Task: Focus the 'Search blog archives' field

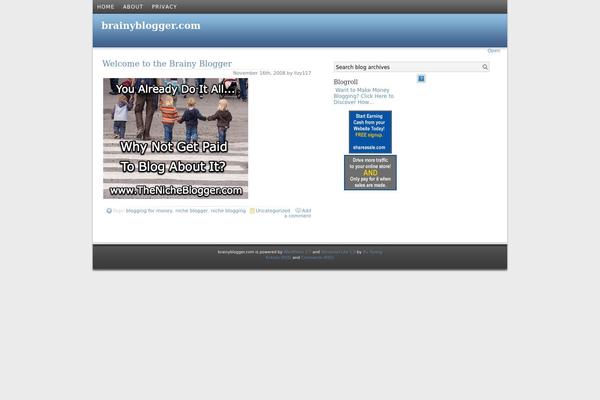Action: 408,67
